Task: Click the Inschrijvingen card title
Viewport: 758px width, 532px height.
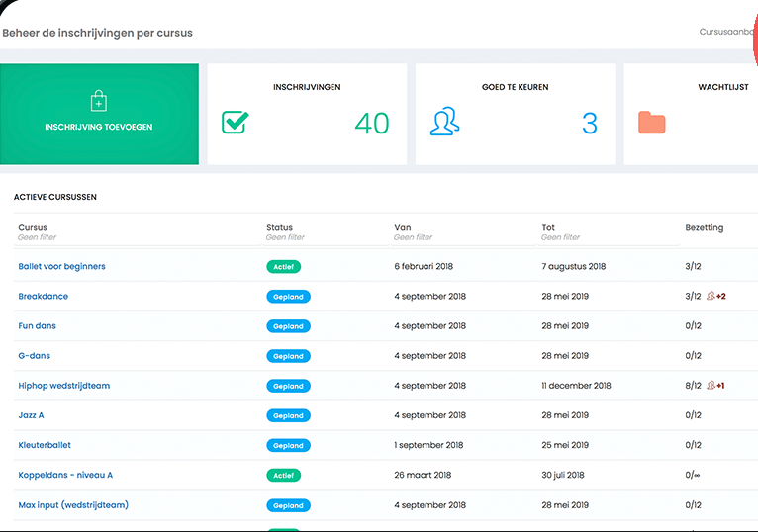Action: pos(307,87)
